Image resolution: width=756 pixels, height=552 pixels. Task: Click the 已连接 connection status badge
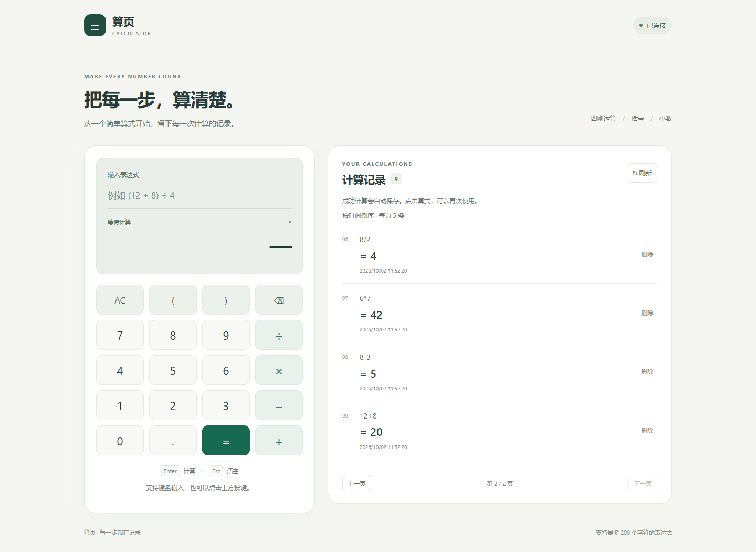[x=652, y=25]
